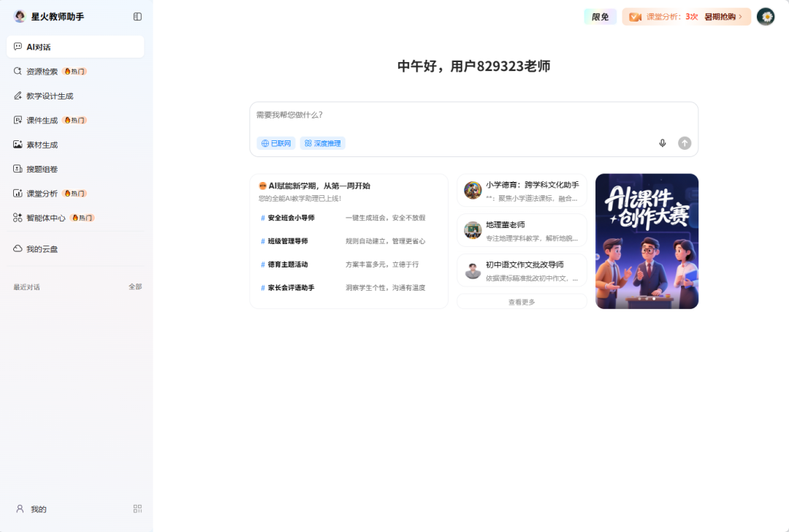The width and height of the screenshot is (789, 532).
Task: Click the grid icon next to 我的
Action: [137, 509]
